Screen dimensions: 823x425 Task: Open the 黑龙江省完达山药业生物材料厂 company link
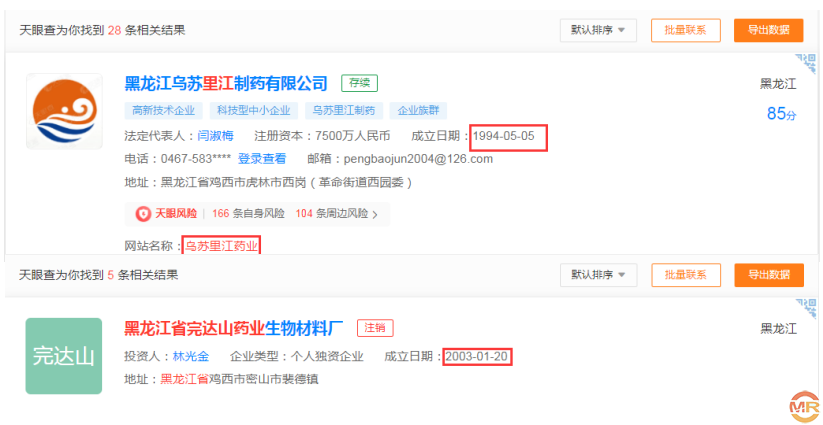[x=233, y=328]
